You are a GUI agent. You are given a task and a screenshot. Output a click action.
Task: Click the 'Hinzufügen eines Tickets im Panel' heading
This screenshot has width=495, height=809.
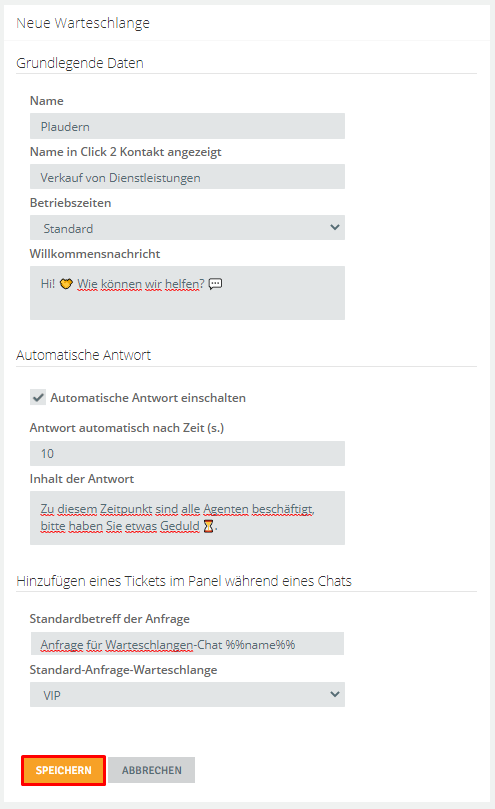184,581
